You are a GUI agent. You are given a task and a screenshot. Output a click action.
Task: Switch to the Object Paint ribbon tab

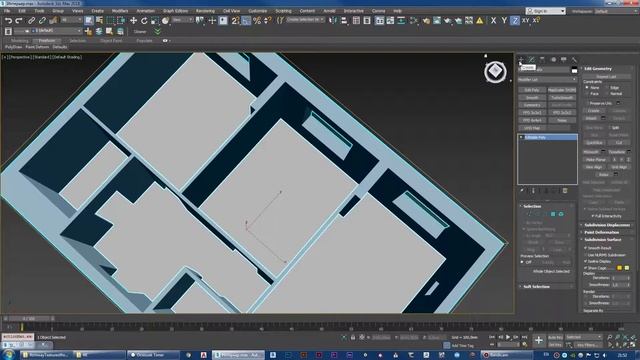pyautogui.click(x=111, y=41)
